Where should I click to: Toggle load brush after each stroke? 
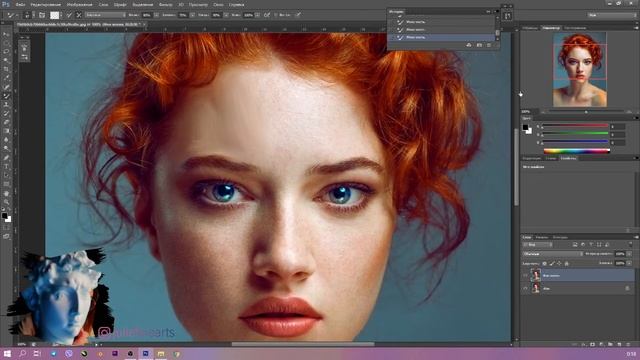coord(69,15)
